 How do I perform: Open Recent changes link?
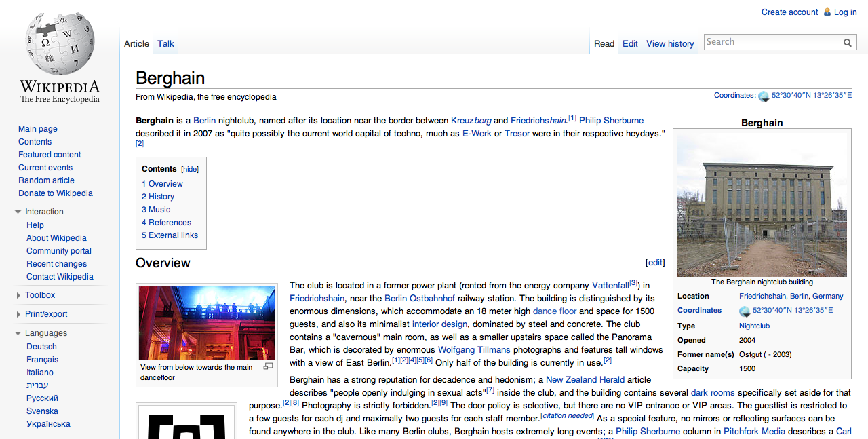[56, 264]
